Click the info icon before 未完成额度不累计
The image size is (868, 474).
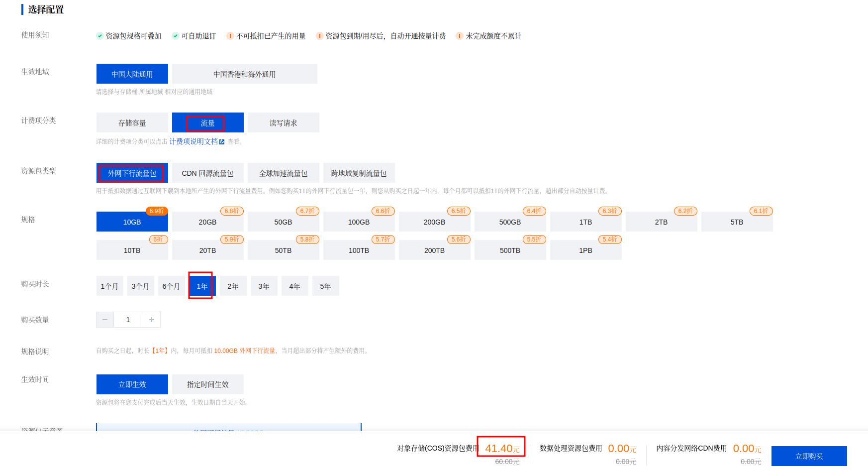coord(459,36)
